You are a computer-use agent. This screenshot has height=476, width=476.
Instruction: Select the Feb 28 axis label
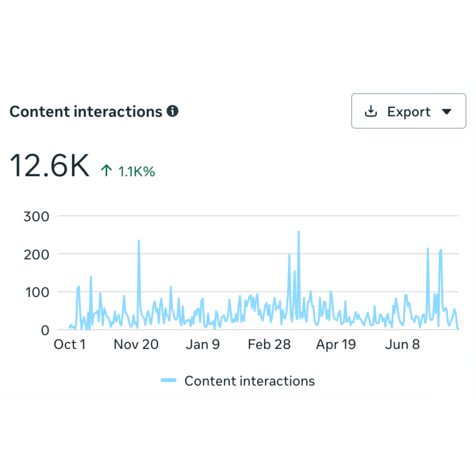[269, 344]
